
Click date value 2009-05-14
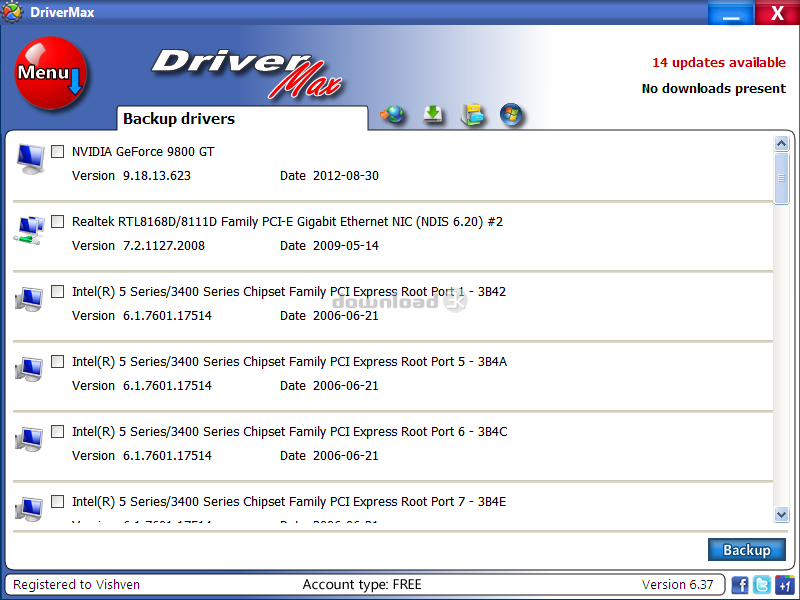coord(345,245)
